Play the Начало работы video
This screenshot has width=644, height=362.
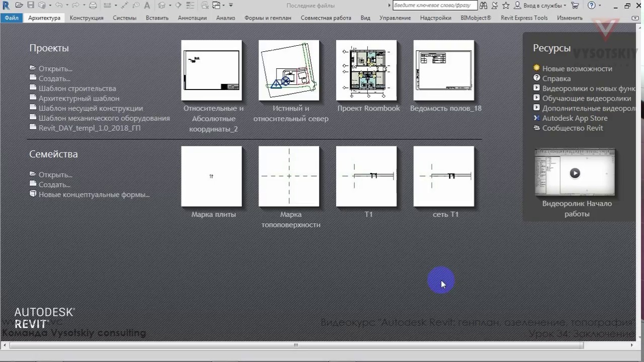point(575,173)
